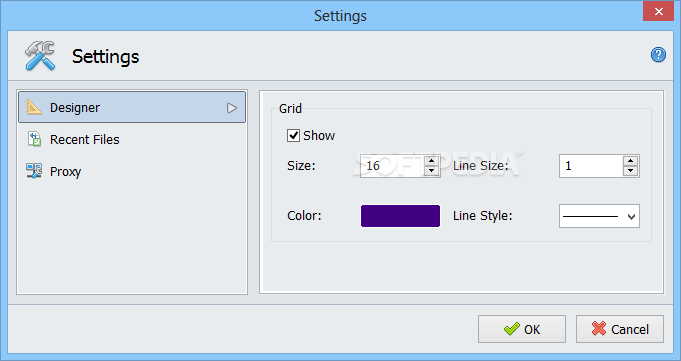Image resolution: width=681 pixels, height=361 pixels.
Task: Decrease grid Size with down arrow
Action: coord(431,171)
